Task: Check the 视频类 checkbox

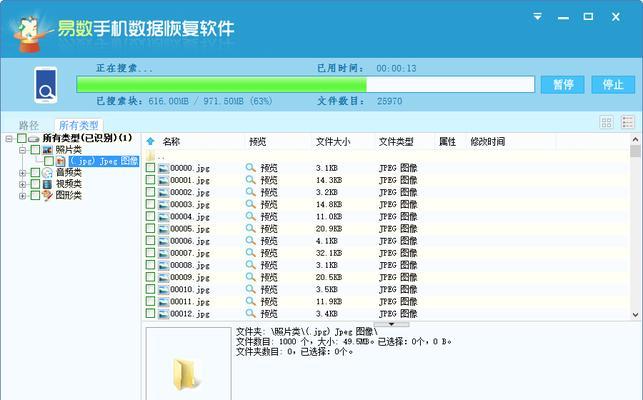Action: click(x=36, y=184)
